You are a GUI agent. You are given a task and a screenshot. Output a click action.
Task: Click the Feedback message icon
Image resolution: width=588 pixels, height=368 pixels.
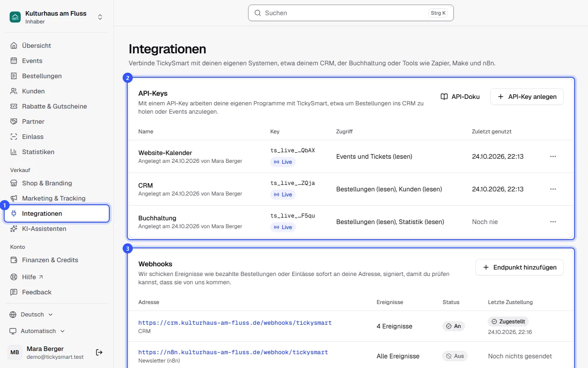coord(14,292)
